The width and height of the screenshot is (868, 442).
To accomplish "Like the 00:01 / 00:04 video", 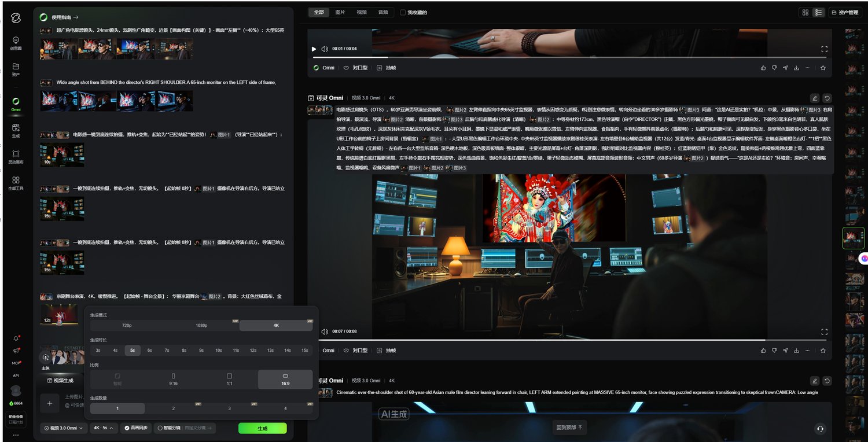I will [x=763, y=68].
